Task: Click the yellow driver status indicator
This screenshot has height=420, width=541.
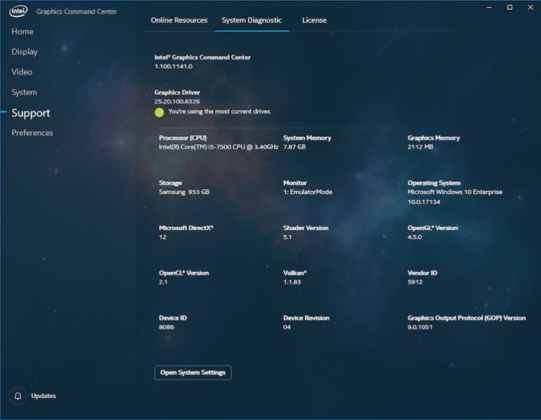Action: pyautogui.click(x=159, y=112)
